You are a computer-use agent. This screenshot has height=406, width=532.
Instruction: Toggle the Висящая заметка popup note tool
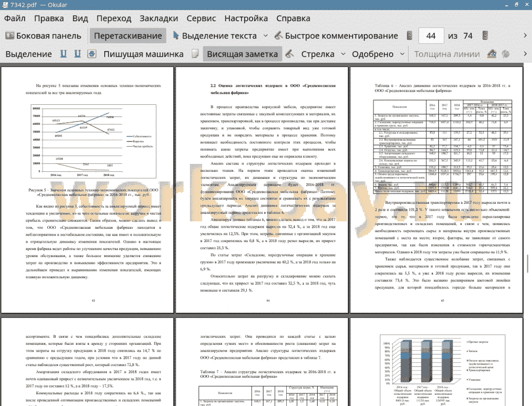(242, 54)
